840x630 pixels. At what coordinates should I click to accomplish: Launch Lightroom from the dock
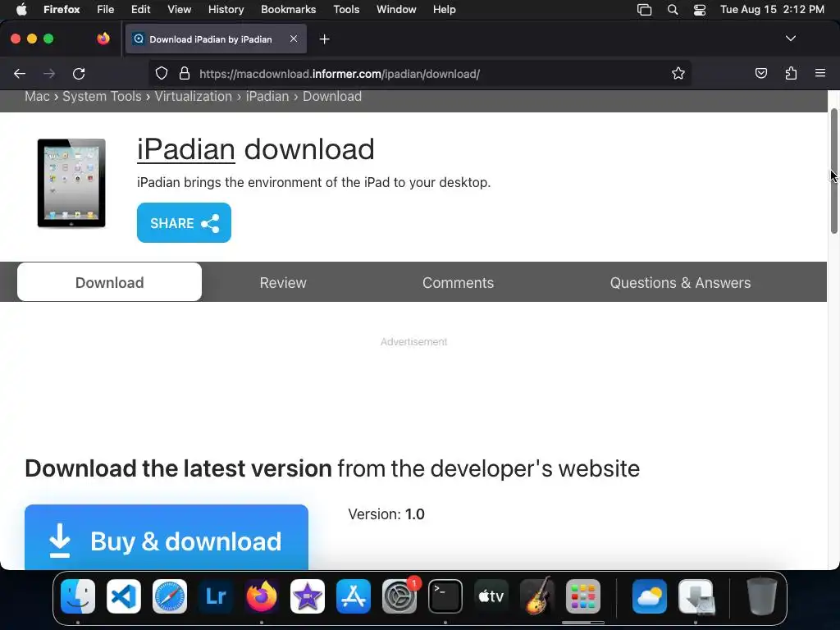(216, 596)
